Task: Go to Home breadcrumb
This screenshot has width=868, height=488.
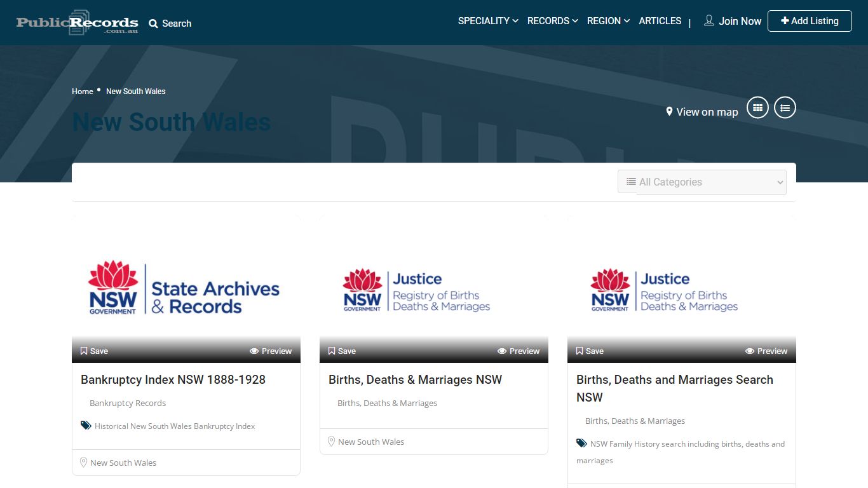Action: click(83, 91)
